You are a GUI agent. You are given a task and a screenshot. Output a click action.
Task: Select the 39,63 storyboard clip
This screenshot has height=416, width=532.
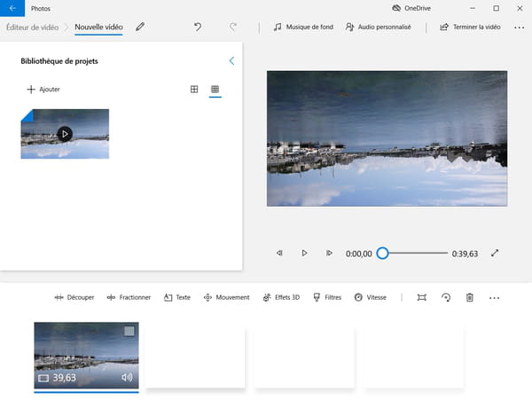[86, 356]
